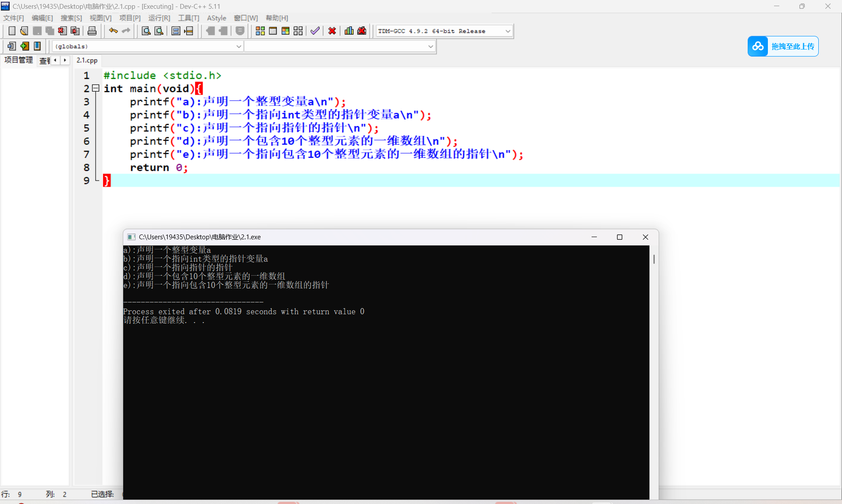Click the red X Stop Execution icon
842x504 pixels.
coord(332,31)
